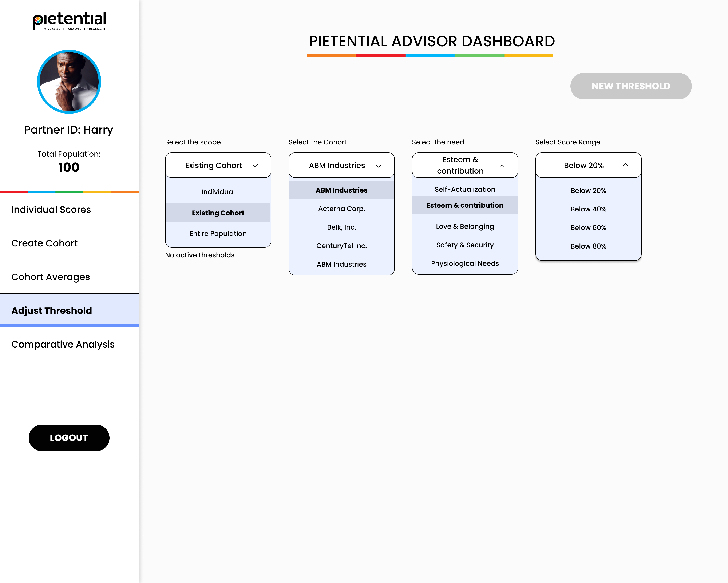The height and width of the screenshot is (583, 728).
Task: Open the Individual Scores page
Action: (69, 209)
